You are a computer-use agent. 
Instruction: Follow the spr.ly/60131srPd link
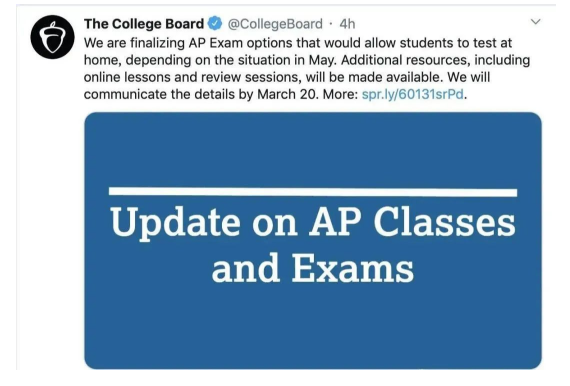pyautogui.click(x=413, y=95)
